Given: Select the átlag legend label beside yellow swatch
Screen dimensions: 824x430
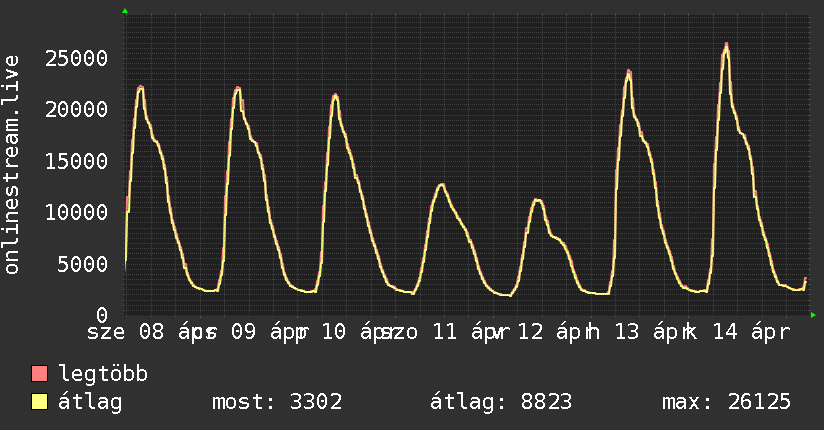Looking at the screenshot, I should [90, 402].
